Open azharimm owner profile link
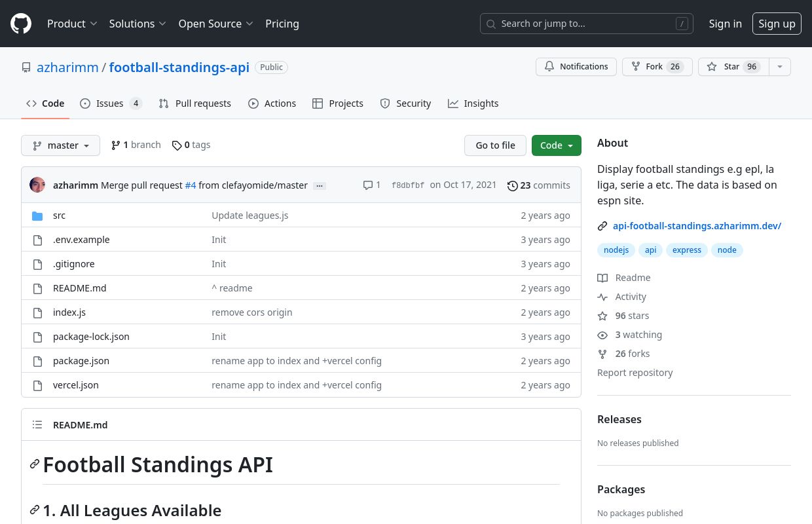 67,67
